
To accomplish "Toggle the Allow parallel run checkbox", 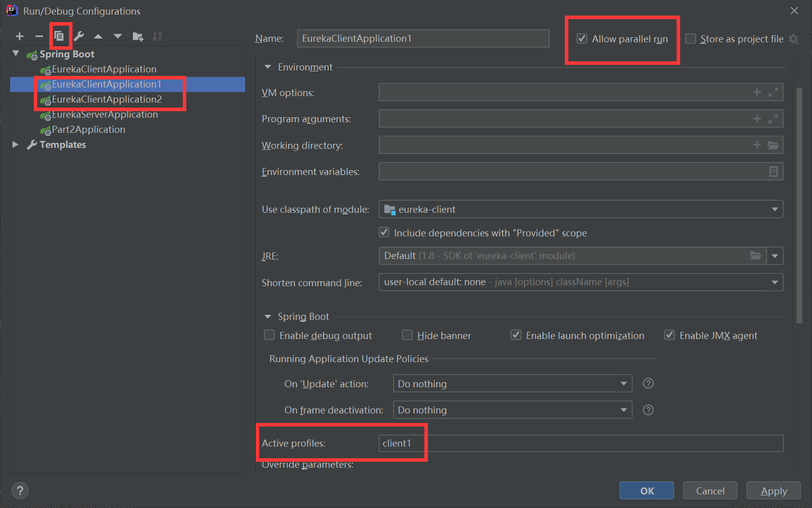I will [x=582, y=39].
